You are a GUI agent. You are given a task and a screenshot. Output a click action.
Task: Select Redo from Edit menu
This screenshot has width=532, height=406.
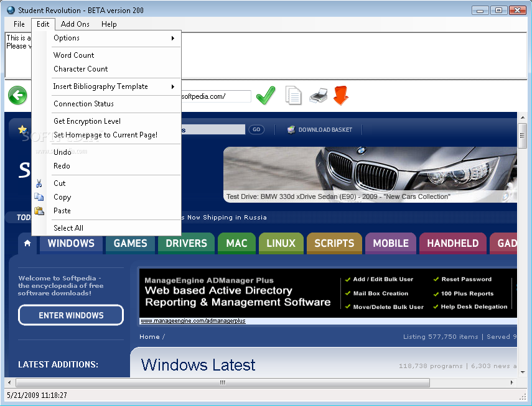coord(116,166)
